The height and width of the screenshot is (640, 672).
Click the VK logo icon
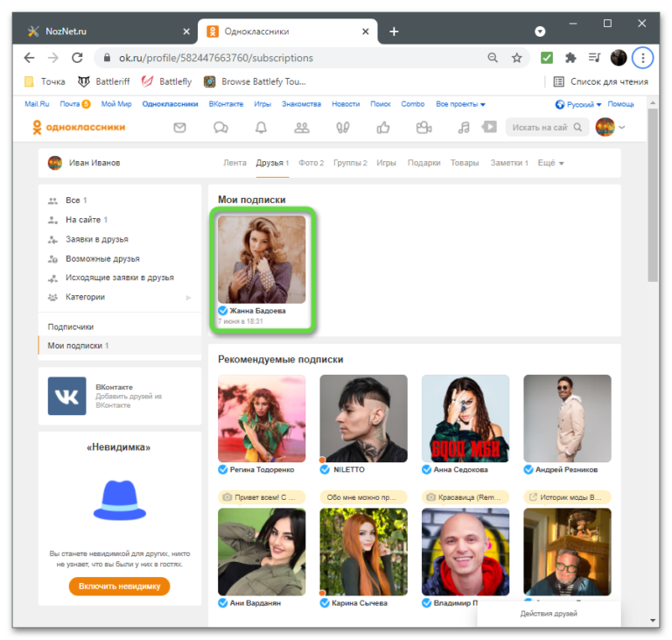pos(66,396)
